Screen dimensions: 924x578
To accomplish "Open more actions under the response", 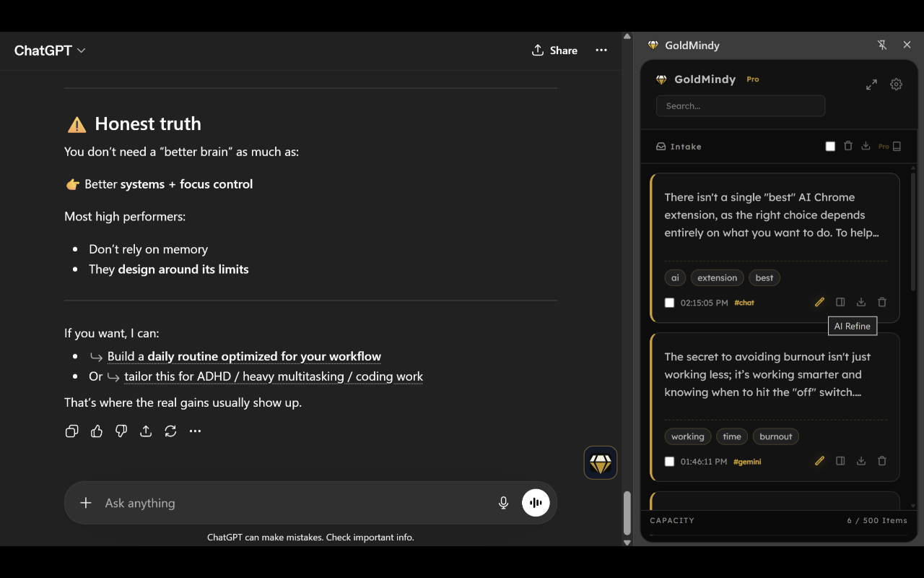I will tap(195, 431).
